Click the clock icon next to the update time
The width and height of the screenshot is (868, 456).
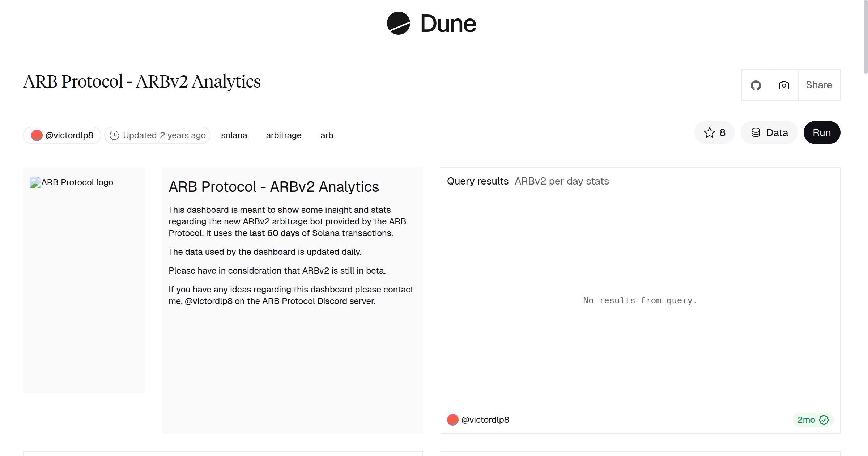coord(114,135)
